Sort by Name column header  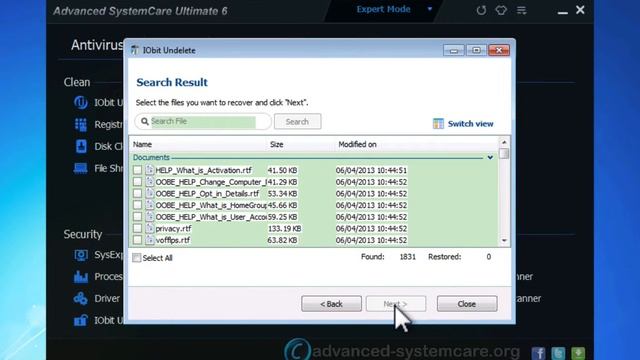pos(142,144)
